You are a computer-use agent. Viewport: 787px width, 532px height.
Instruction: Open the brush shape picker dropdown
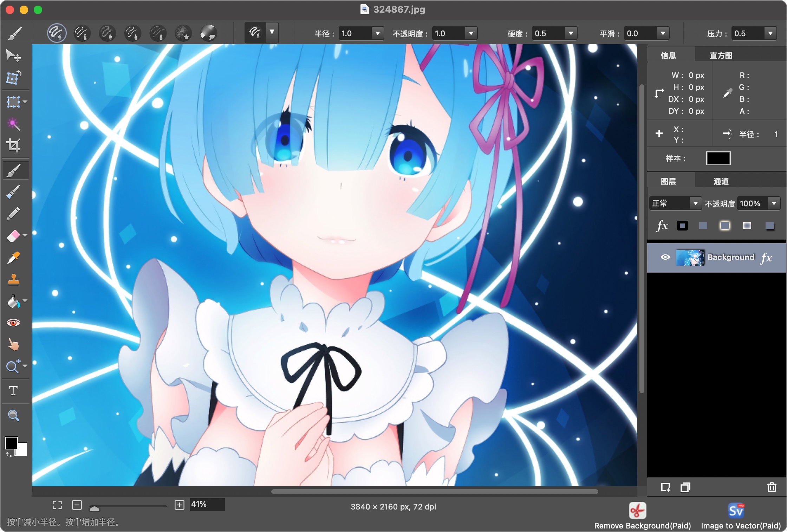point(272,33)
